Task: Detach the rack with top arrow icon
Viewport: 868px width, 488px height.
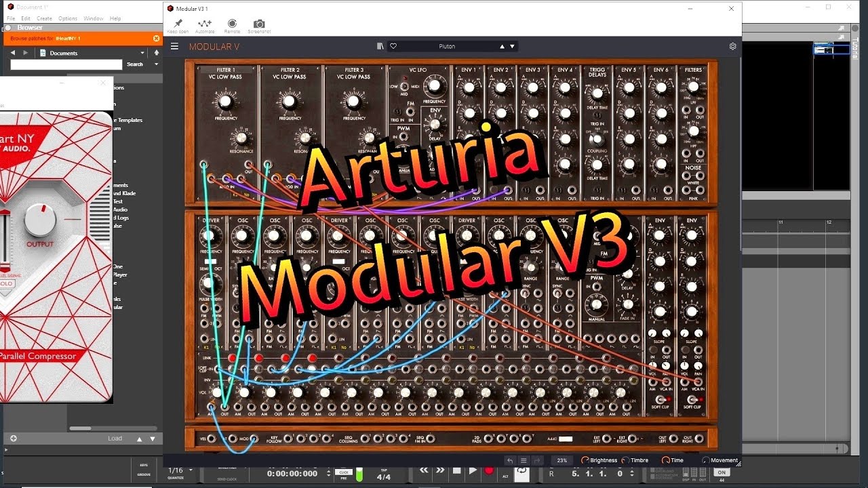Action: click(x=842, y=28)
